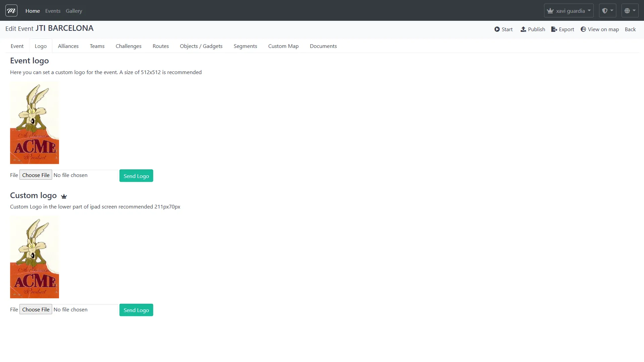Image resolution: width=644 pixels, height=362 pixels.
Task: Click the Export file icon
Action: pos(554,29)
